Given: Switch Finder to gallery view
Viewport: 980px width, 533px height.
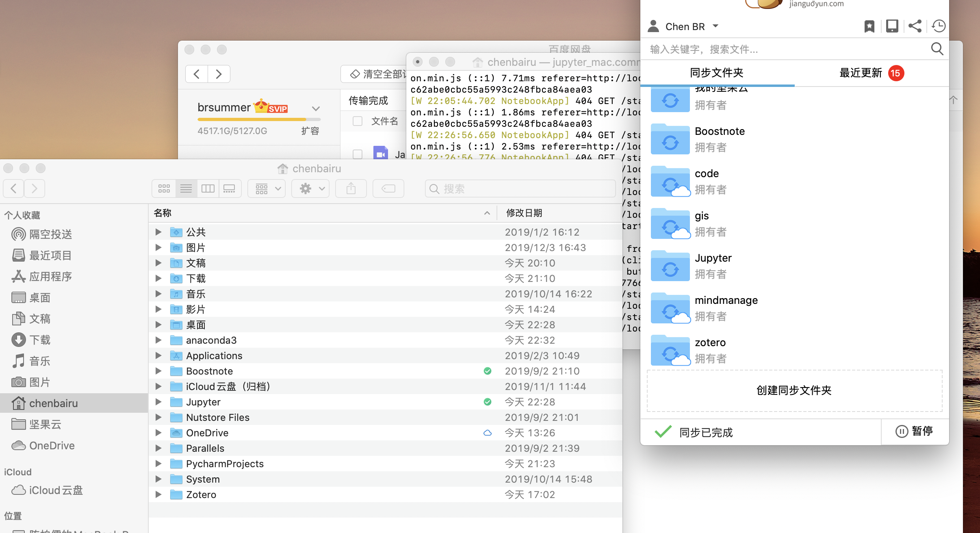Looking at the screenshot, I should pyautogui.click(x=230, y=188).
